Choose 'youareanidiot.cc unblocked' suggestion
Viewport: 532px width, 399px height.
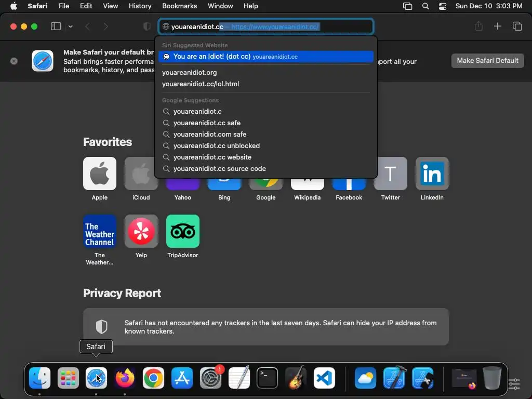pyautogui.click(x=266, y=146)
